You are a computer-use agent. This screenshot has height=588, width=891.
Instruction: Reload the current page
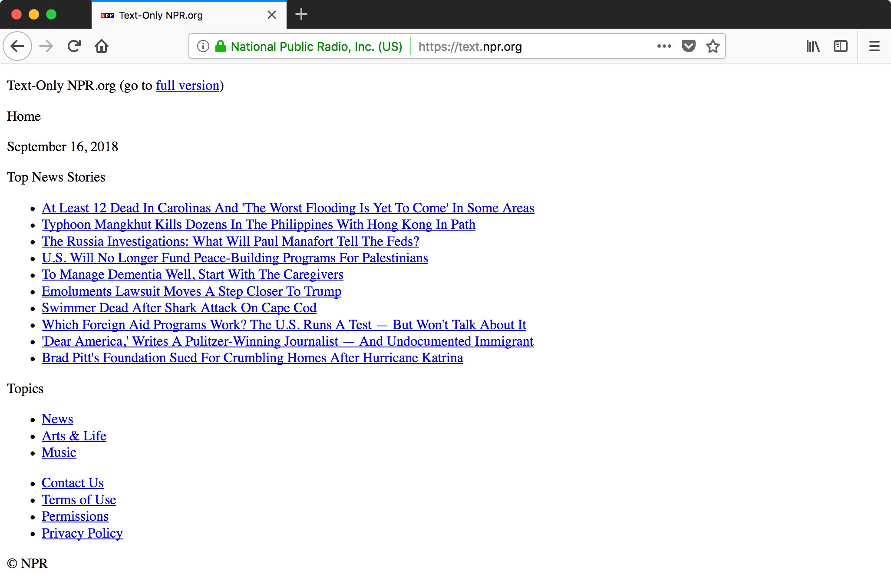pyautogui.click(x=74, y=46)
